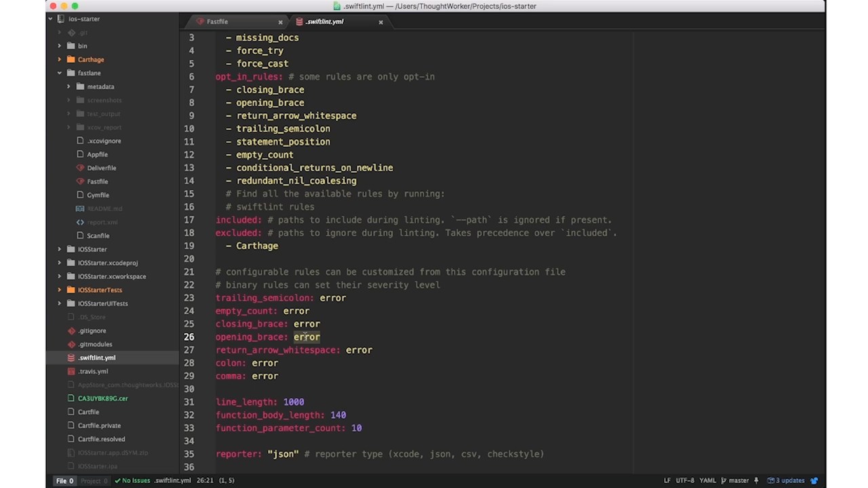Expand the IOSStarterTests folder arrow
Screen dimensions: 868x488
(60, 290)
